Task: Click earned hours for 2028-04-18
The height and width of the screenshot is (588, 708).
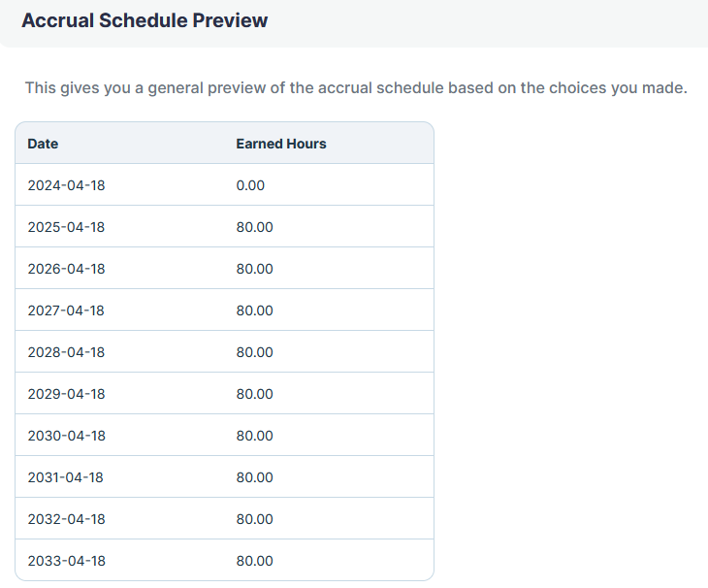Action: click(255, 352)
